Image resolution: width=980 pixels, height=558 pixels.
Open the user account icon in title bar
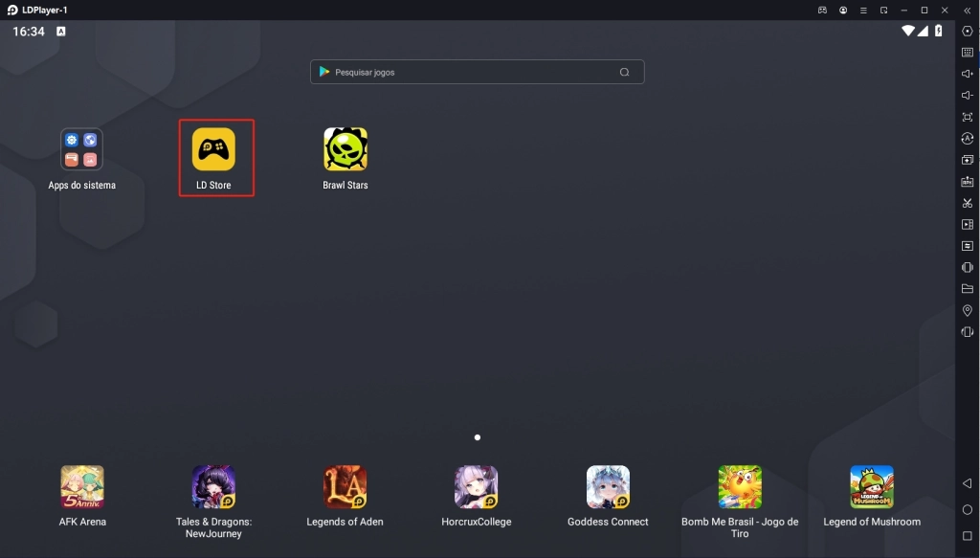pyautogui.click(x=843, y=10)
